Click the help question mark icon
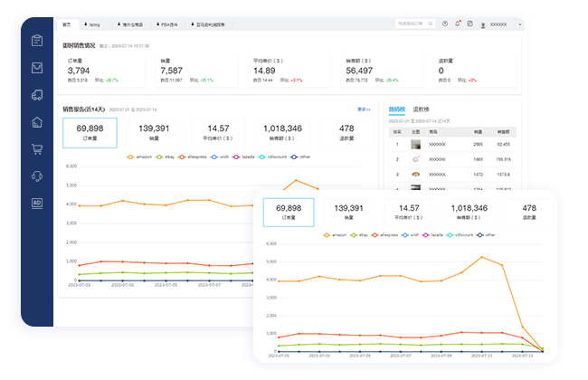The width and height of the screenshot is (588, 380). coord(444,24)
